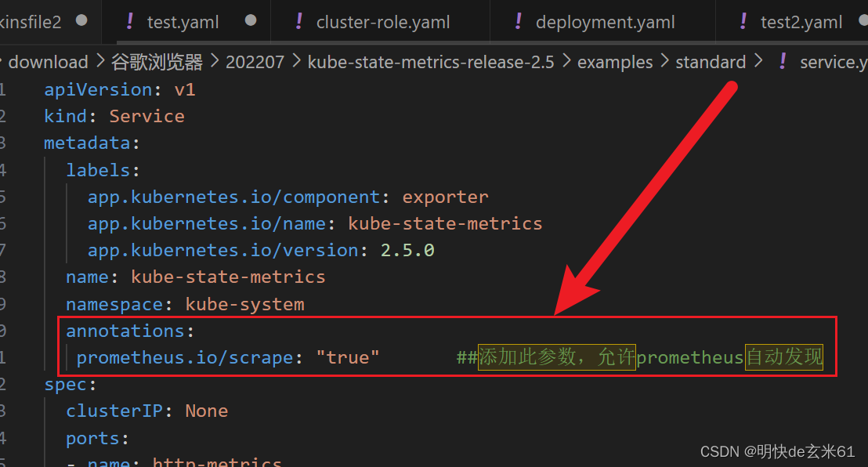The width and height of the screenshot is (868, 467).
Task: Click the apiVersion key
Action: 98,90
